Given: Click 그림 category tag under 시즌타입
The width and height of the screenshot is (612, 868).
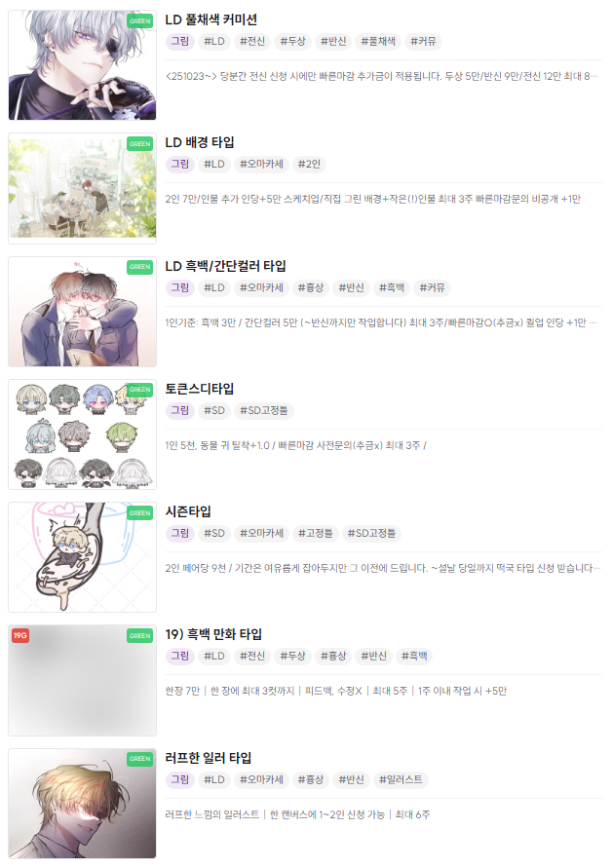Looking at the screenshot, I should [179, 533].
